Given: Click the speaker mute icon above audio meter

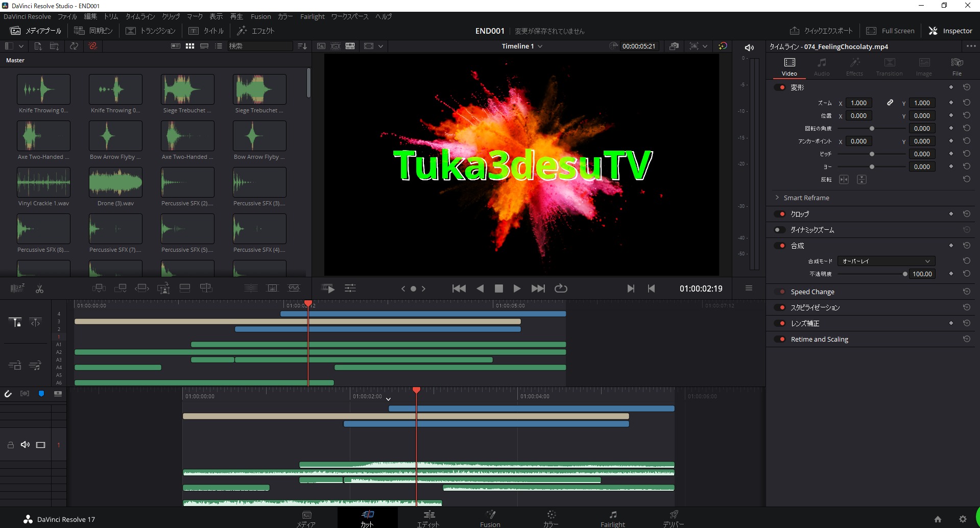Looking at the screenshot, I should pos(749,47).
